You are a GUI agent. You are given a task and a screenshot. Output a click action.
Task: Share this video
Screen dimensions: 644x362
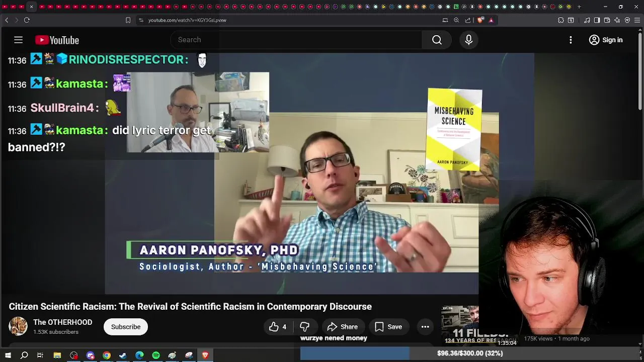click(342, 327)
